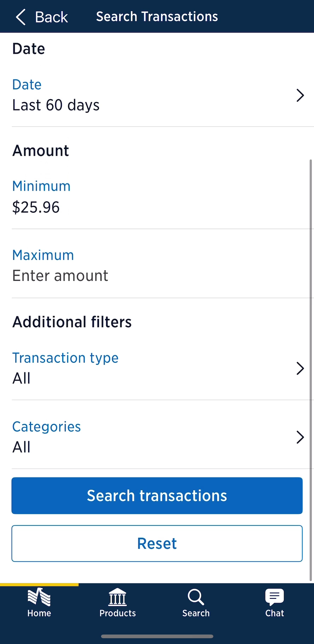
Task: Tap the Products bank building icon
Action: 117,597
